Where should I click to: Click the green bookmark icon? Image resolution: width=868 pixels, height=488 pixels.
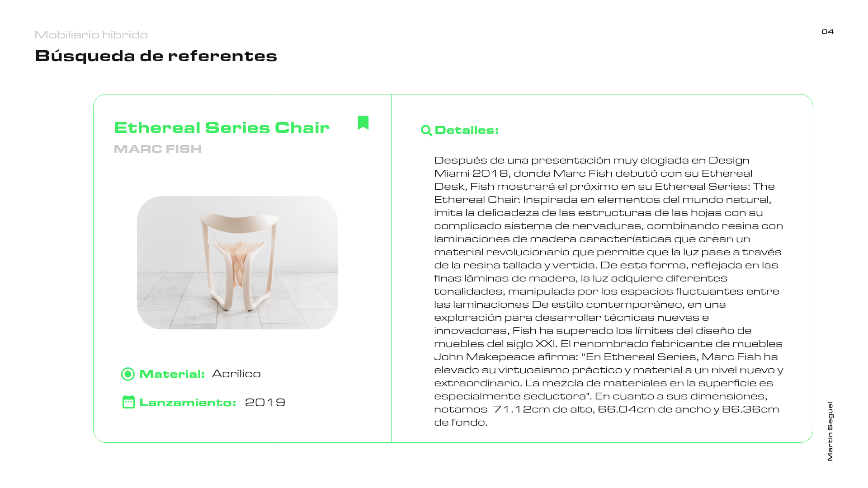tap(363, 122)
